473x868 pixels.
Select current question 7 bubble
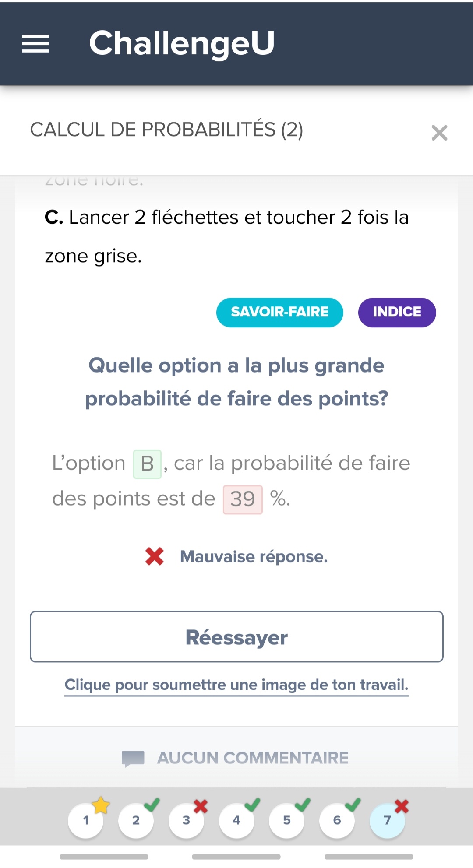point(387,820)
